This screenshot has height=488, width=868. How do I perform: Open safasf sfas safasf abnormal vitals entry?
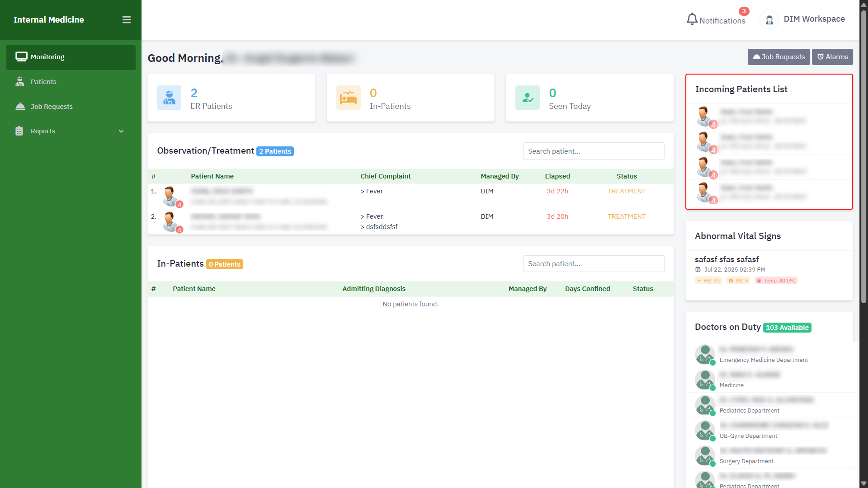tap(726, 259)
